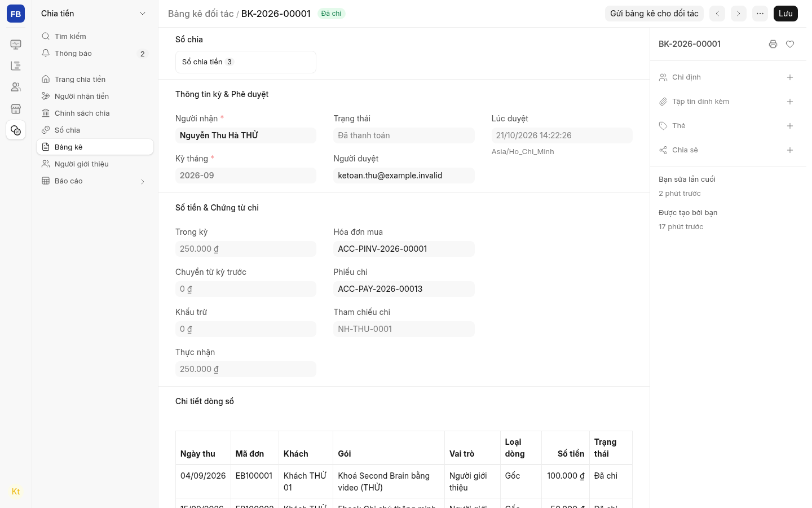Add attachment next to Tập tin đính kèm
This screenshot has width=812, height=508.
click(790, 102)
